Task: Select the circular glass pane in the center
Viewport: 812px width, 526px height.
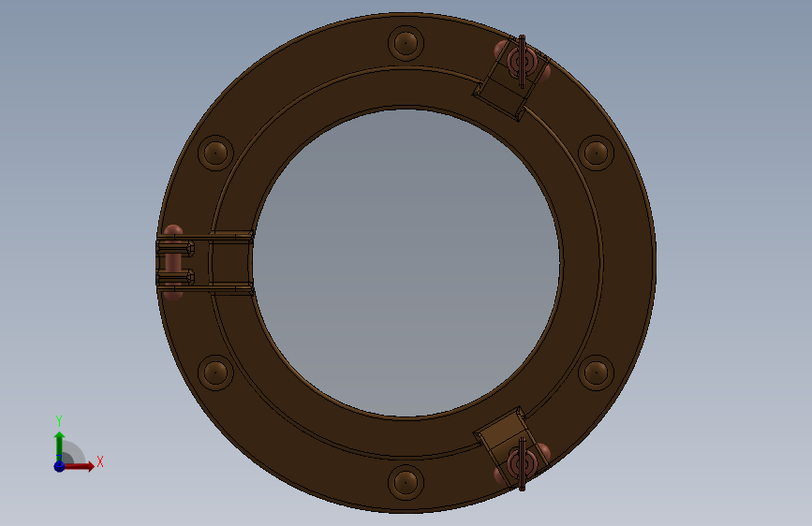Action: (406, 262)
